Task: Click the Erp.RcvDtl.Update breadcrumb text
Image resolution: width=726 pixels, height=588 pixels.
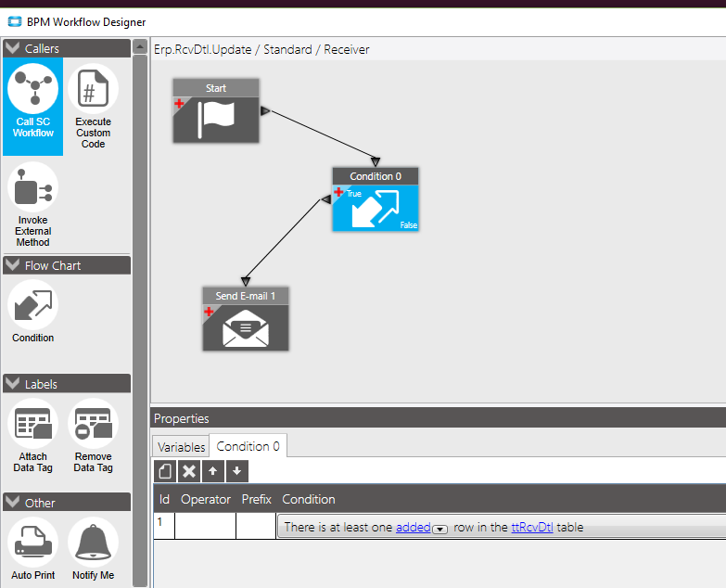Action: (203, 49)
